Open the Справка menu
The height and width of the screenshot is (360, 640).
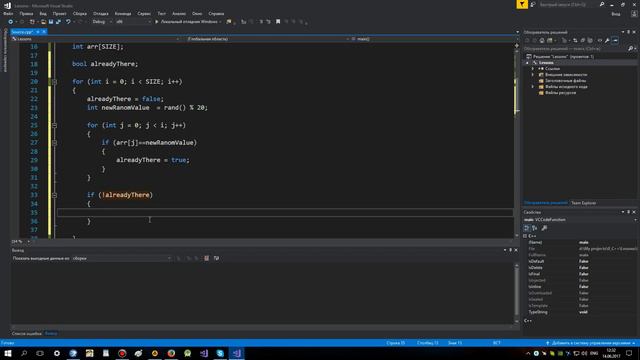tap(216, 13)
